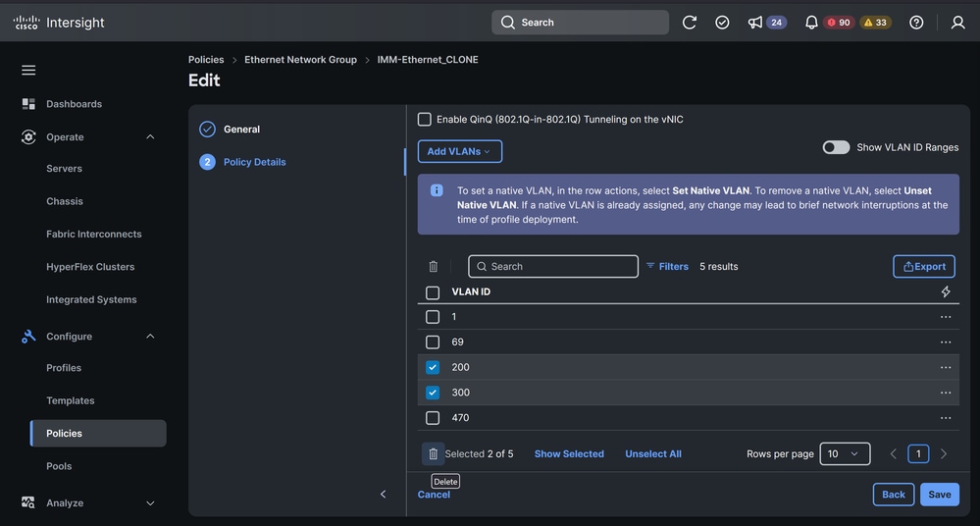This screenshot has width=980, height=526.
Task: Click page number 1 box
Action: pyautogui.click(x=918, y=454)
